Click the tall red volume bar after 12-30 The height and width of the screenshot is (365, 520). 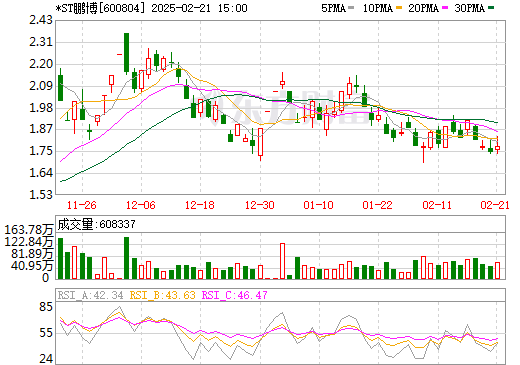point(282,261)
